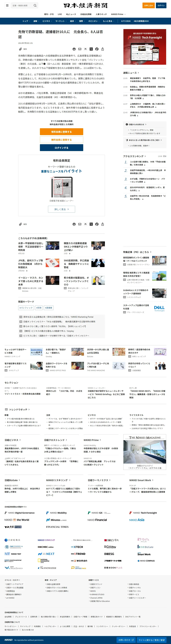This screenshot has width=171, height=644.
Task: Open the LIVE menu item
Action: 60,14
